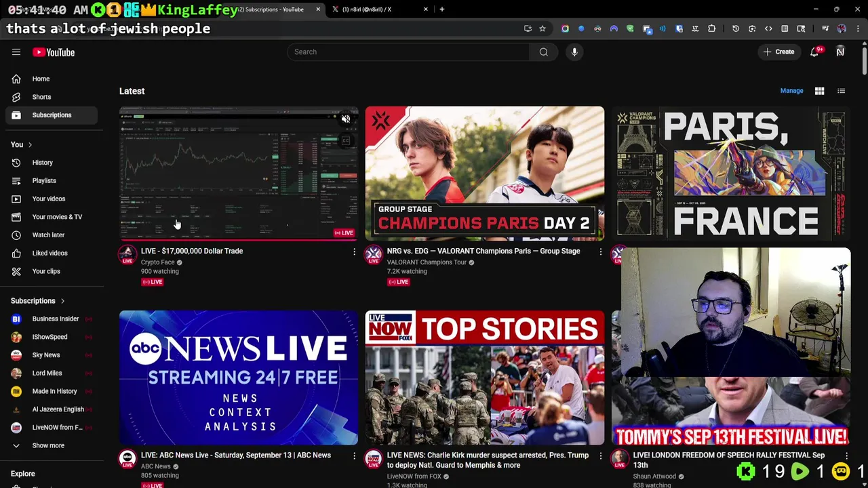Viewport: 868px width, 488px height.
Task: Open the Sky News subscription
Action: 52,355
